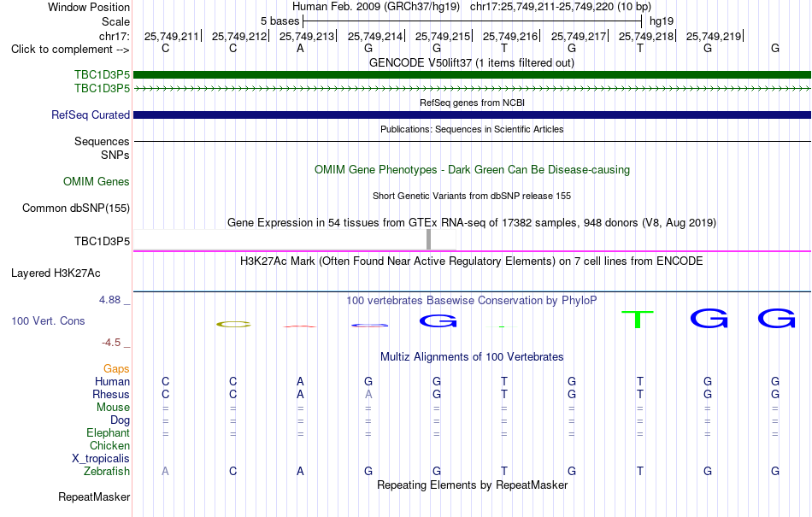The image size is (812, 517).
Task: Click the Gaps row label
Action: 116,369
